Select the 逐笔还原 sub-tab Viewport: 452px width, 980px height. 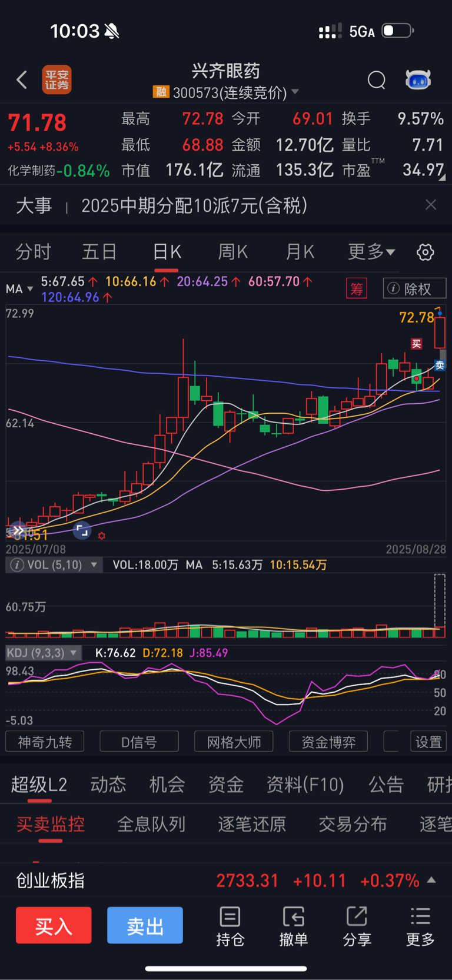click(252, 824)
